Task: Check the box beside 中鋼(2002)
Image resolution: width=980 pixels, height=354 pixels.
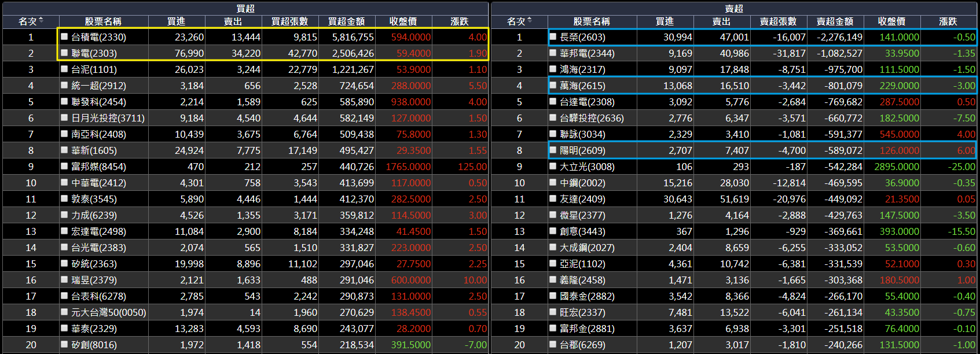Action: 553,182
